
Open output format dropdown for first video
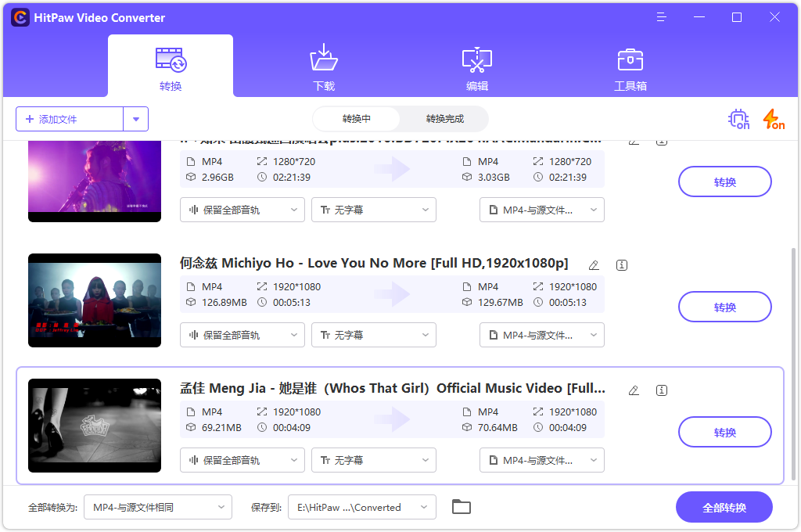[542, 210]
